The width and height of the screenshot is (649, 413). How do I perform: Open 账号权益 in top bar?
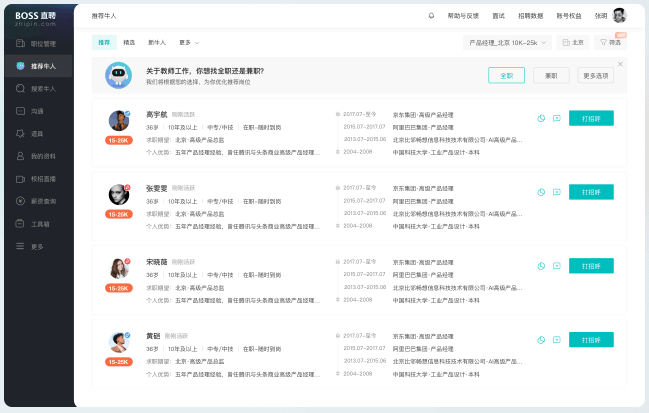pyautogui.click(x=569, y=16)
